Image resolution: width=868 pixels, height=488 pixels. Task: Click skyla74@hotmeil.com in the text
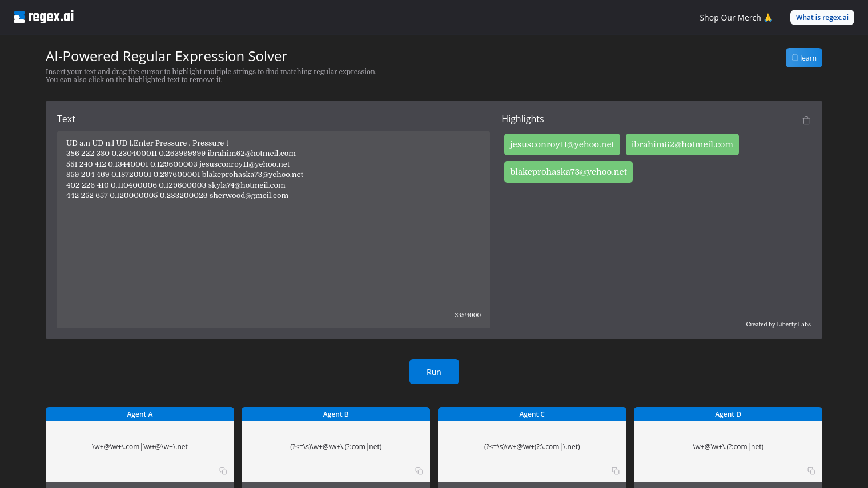coord(247,185)
